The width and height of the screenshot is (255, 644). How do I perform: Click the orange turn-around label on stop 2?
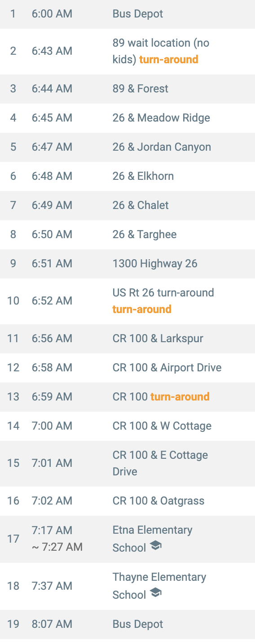(x=169, y=60)
